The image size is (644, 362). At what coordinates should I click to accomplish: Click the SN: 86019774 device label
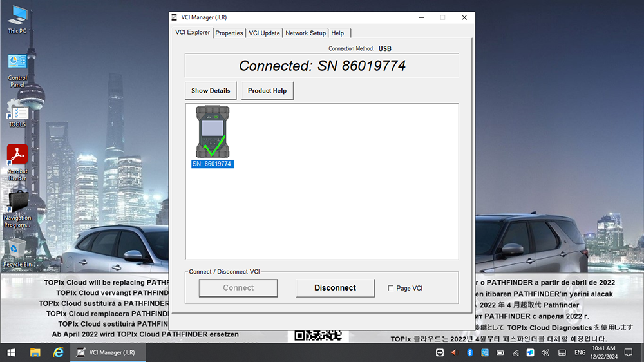pos(213,164)
